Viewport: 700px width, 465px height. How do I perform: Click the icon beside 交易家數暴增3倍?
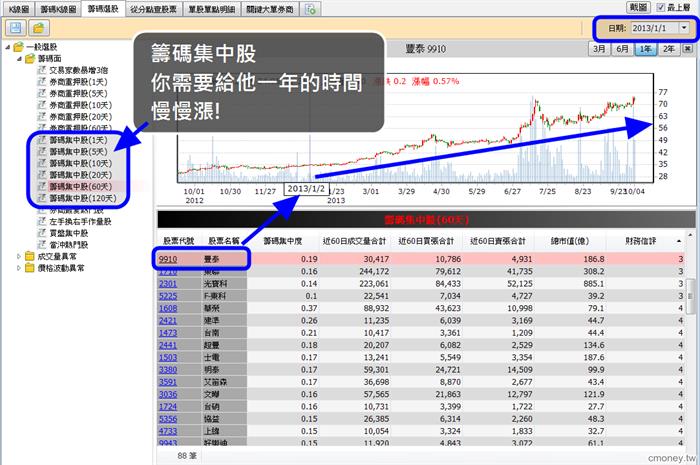click(x=42, y=70)
